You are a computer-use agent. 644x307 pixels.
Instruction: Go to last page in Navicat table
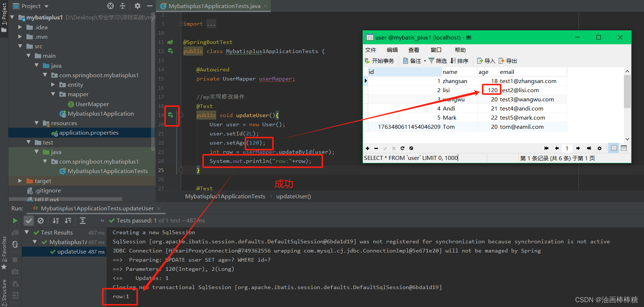(589, 148)
